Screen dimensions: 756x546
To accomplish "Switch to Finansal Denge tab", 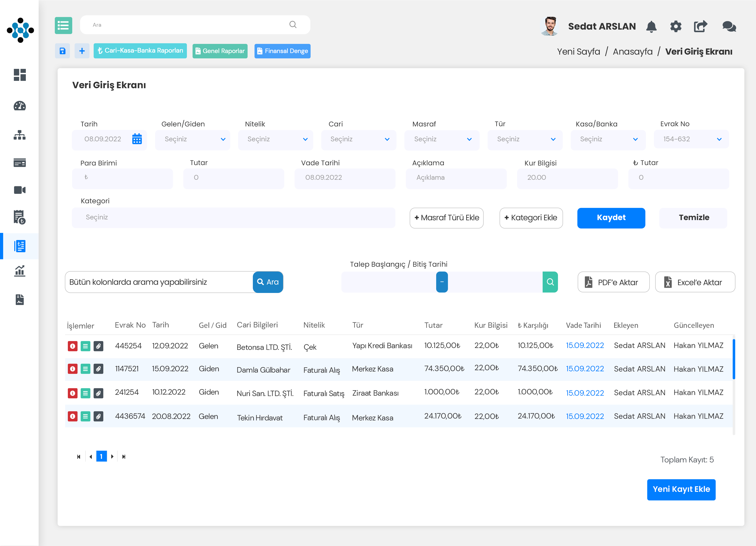I will 282,51.
